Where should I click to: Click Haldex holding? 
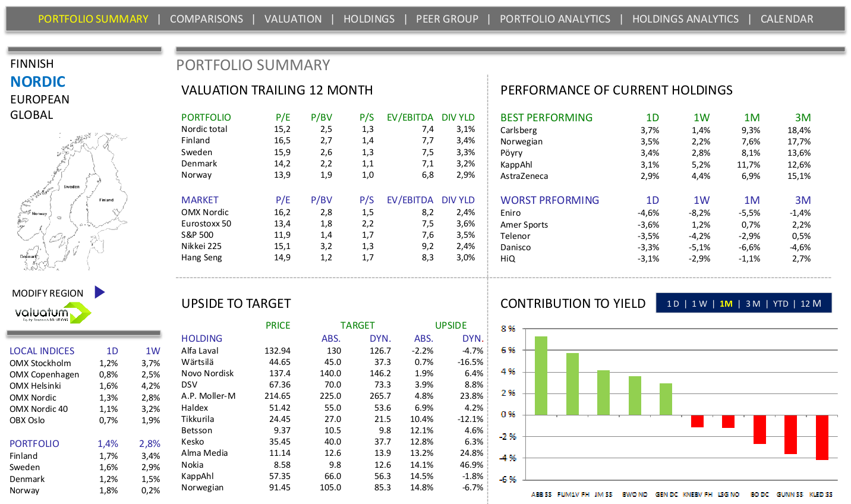(x=194, y=408)
